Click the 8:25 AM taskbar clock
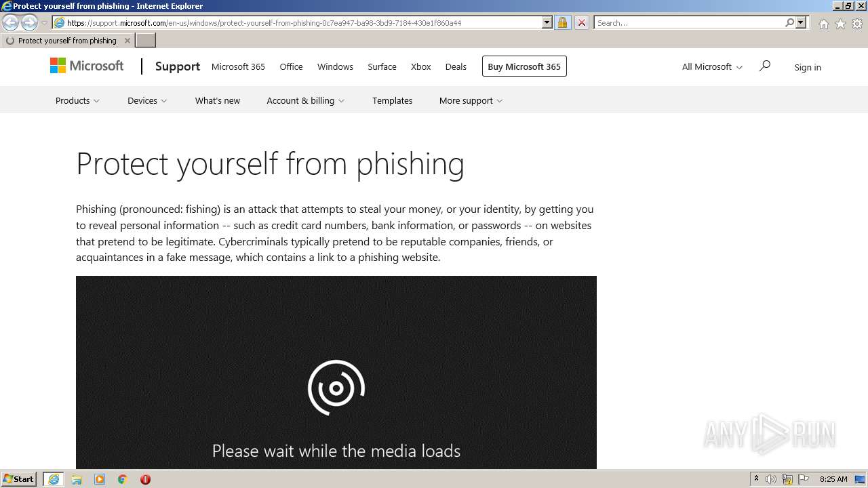 pyautogui.click(x=833, y=479)
